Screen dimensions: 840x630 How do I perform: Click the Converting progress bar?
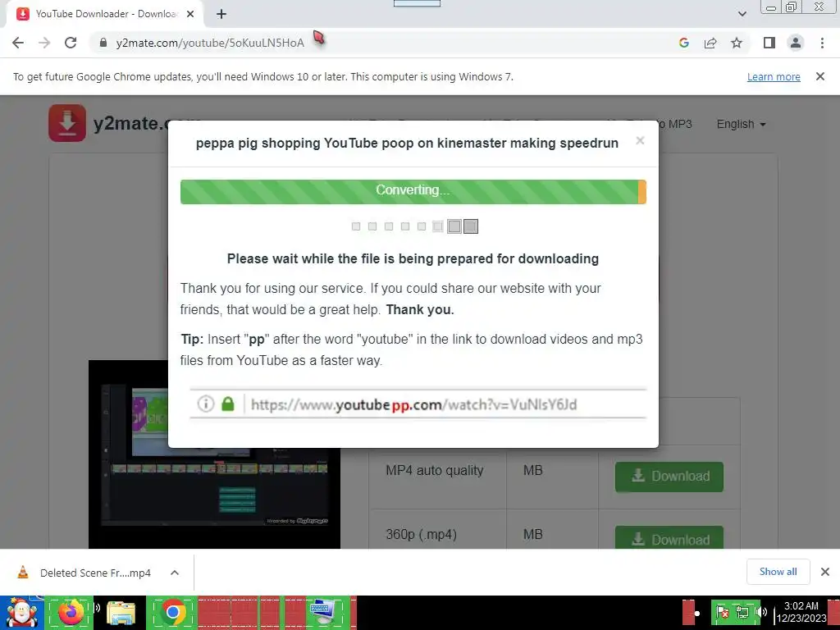[x=413, y=192]
